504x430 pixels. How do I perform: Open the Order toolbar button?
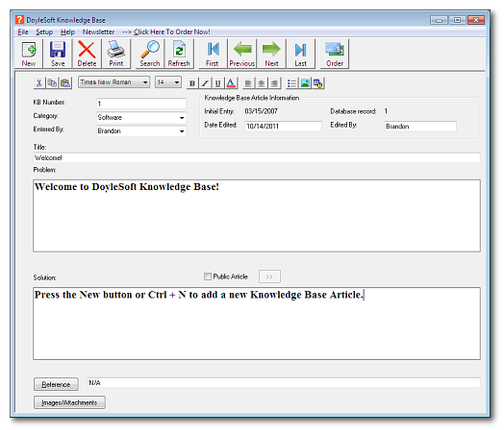coord(335,54)
